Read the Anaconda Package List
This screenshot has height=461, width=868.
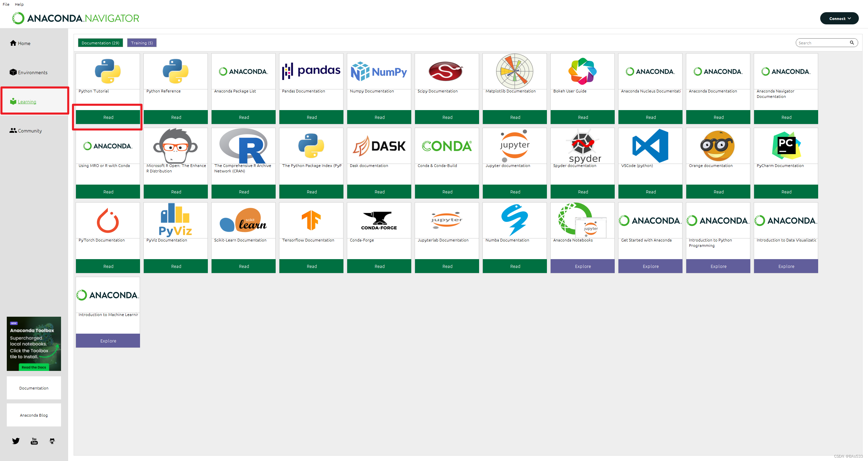[243, 117]
